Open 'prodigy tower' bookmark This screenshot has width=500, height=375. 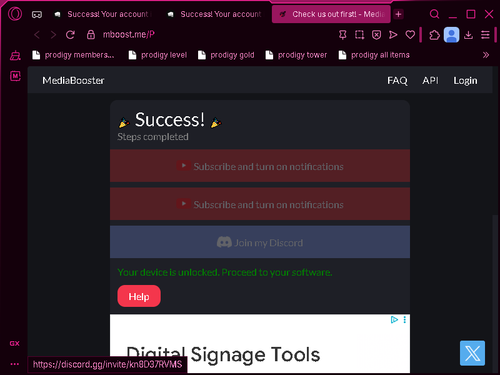click(x=296, y=55)
